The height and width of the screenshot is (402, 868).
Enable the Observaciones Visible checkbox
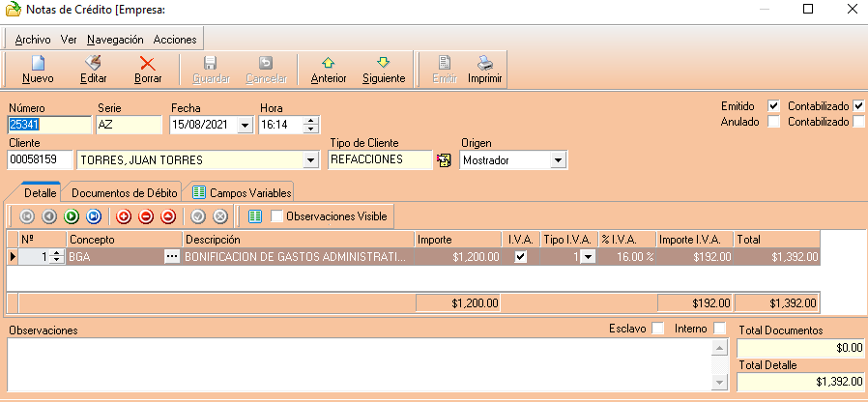[x=277, y=216]
